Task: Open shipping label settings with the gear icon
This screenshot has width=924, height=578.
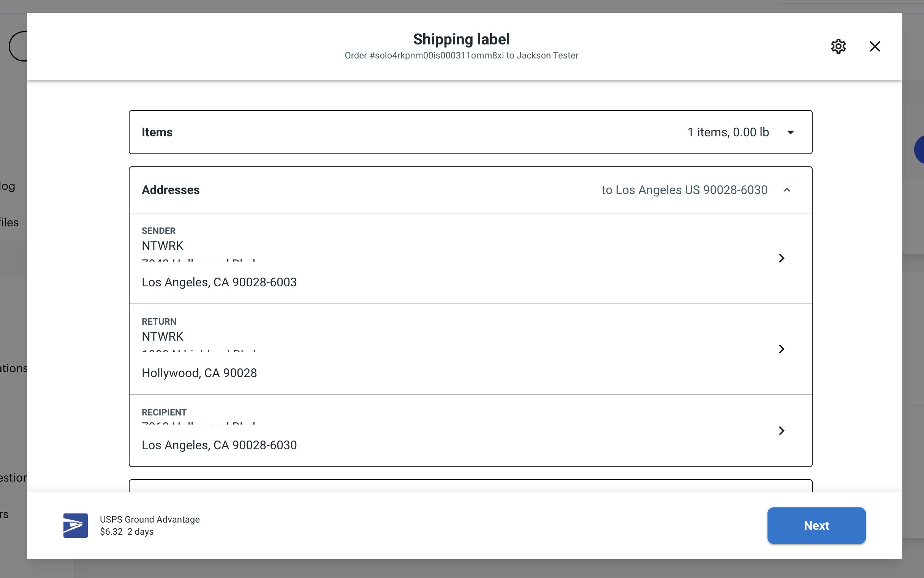Action: 838,46
